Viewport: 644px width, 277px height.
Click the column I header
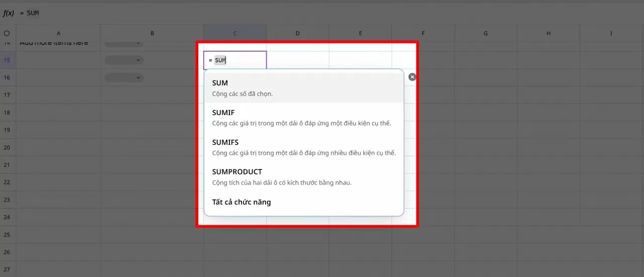(x=611, y=34)
